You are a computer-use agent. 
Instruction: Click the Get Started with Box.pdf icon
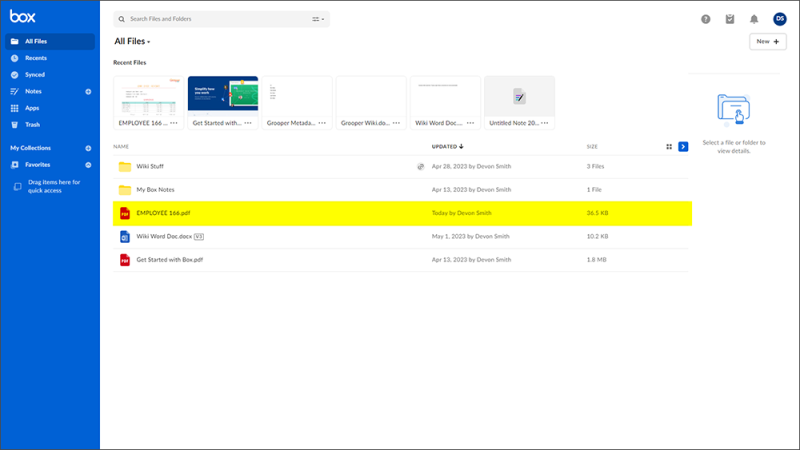[x=124, y=260]
